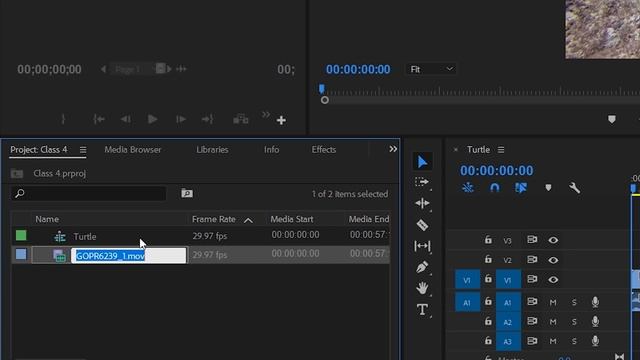Open Source monitor button editor plus
This screenshot has width=640, height=360.
click(x=281, y=120)
